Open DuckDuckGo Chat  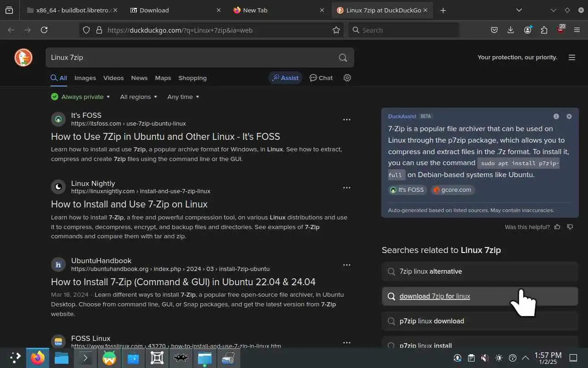click(321, 78)
